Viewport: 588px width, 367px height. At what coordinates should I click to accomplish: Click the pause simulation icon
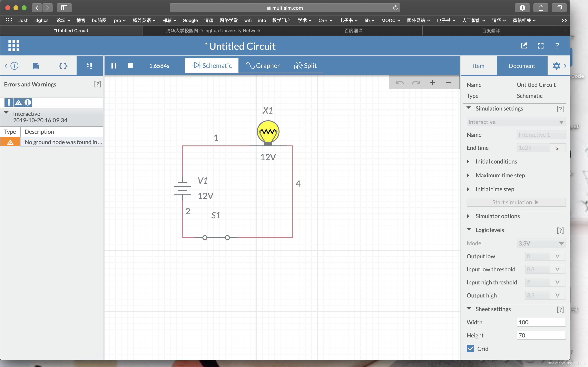(114, 65)
